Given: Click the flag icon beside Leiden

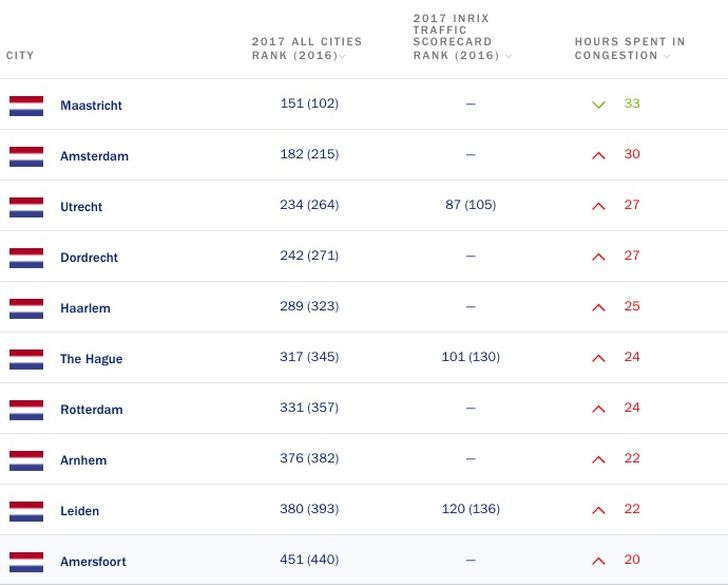Looking at the screenshot, I should click(x=26, y=511).
